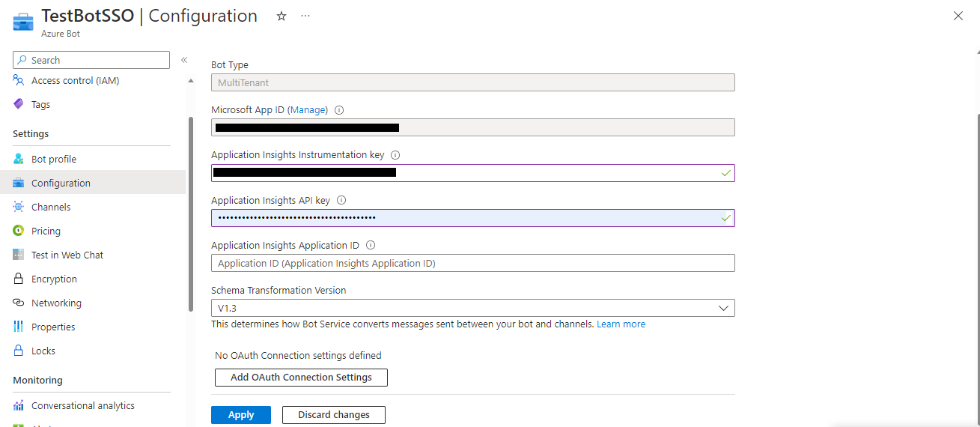Image resolution: width=980 pixels, height=427 pixels.
Task: Click the Application Insights Application ID field
Action: 472,263
